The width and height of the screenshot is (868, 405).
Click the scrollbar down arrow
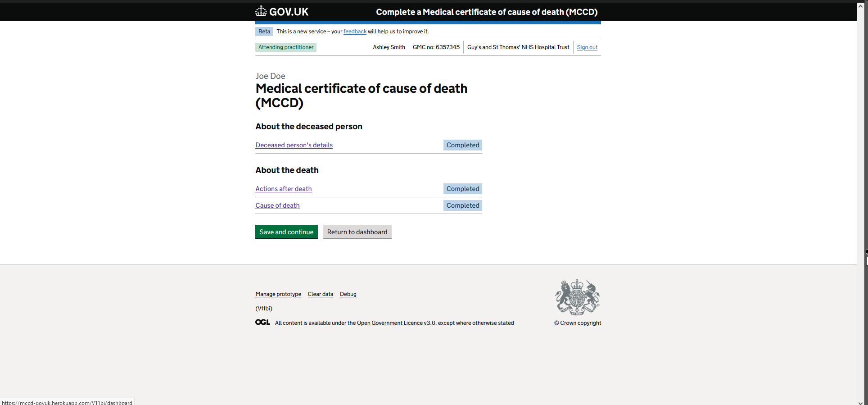point(860,402)
